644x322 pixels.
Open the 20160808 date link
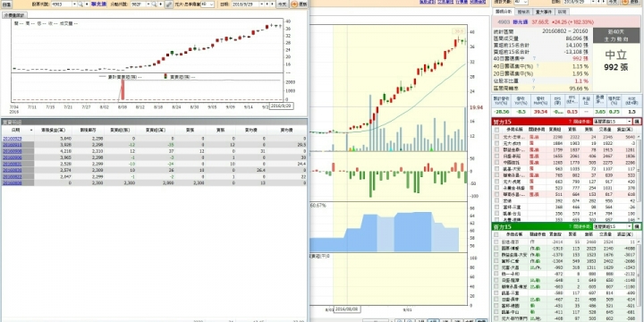coord(13,182)
